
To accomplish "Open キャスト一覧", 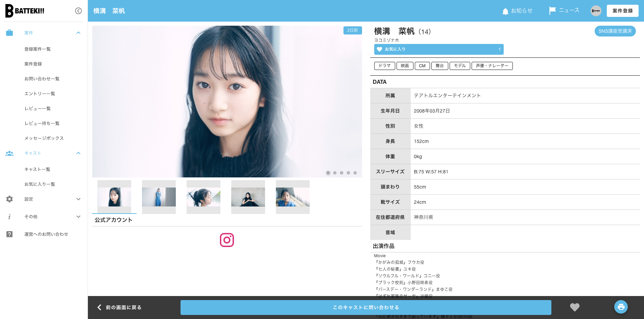I will click(x=37, y=169).
